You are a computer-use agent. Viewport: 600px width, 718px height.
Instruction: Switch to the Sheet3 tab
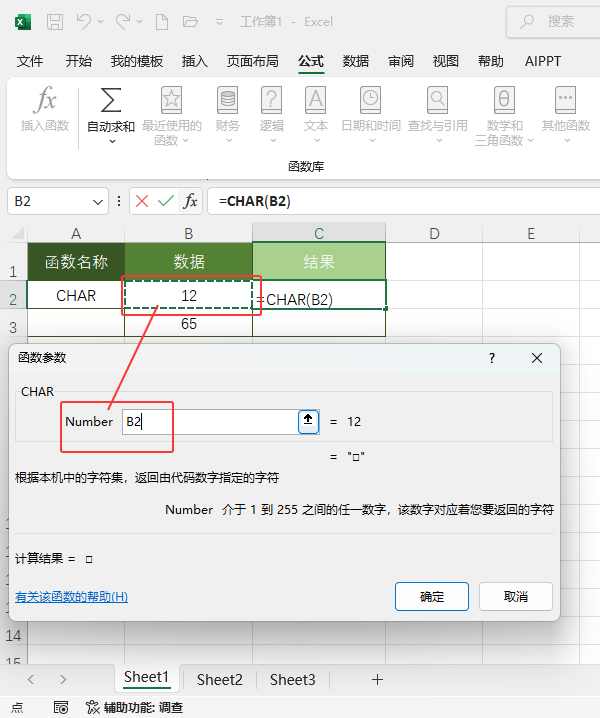(x=293, y=680)
